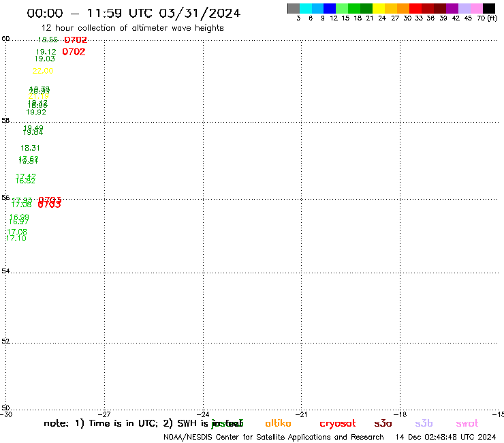
Task: Click the orange 'altika' legend label
Action: pyautogui.click(x=278, y=423)
